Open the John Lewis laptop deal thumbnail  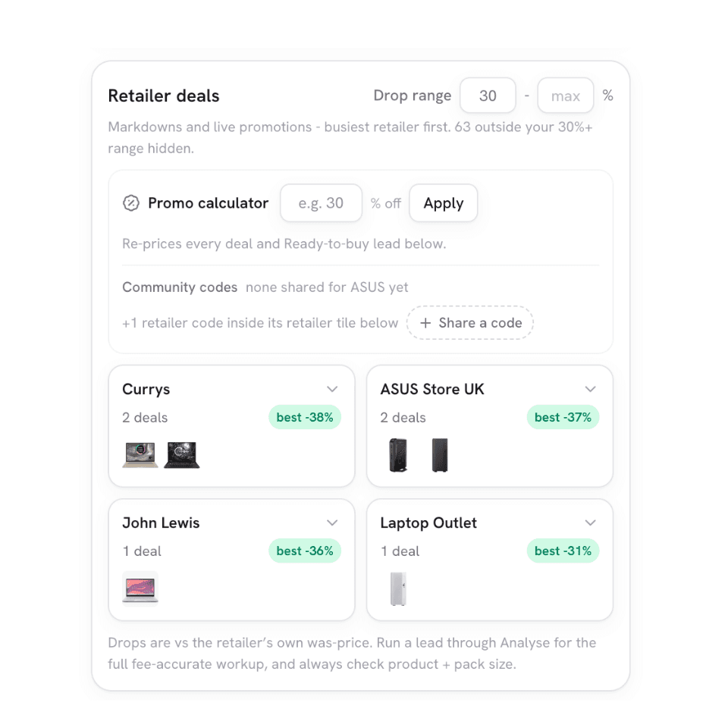point(140,588)
